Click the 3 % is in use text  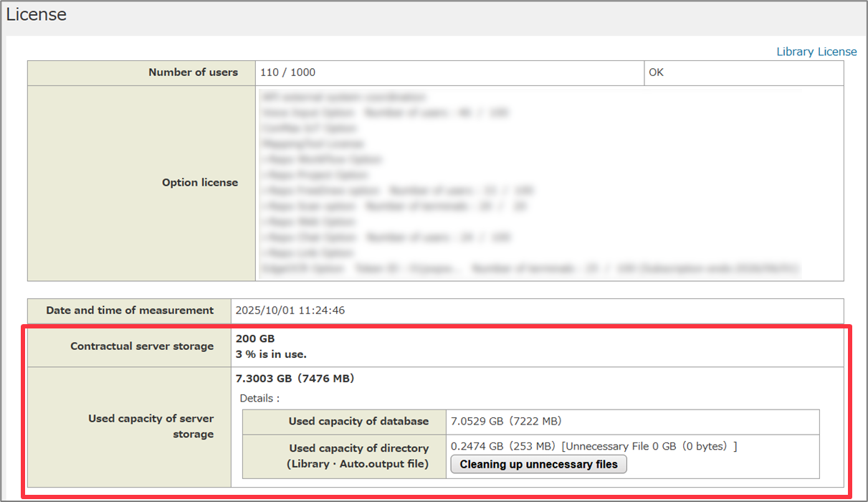click(271, 354)
